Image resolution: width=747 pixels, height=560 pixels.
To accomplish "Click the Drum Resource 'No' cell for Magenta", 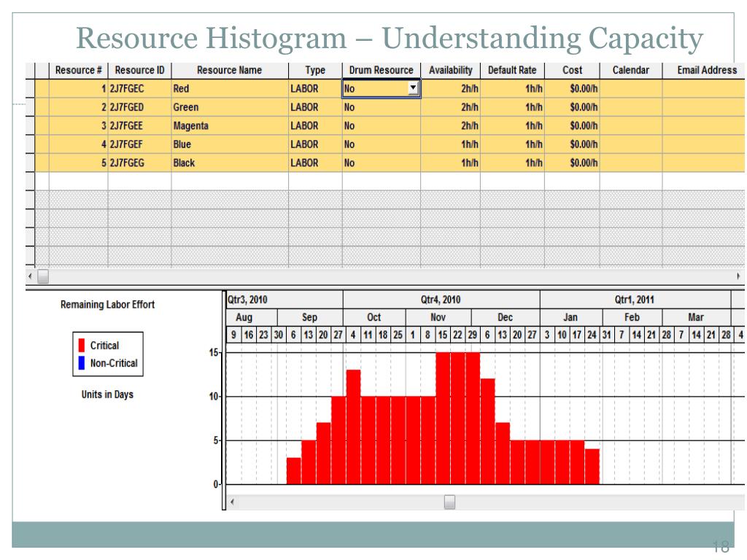I will (x=381, y=125).
